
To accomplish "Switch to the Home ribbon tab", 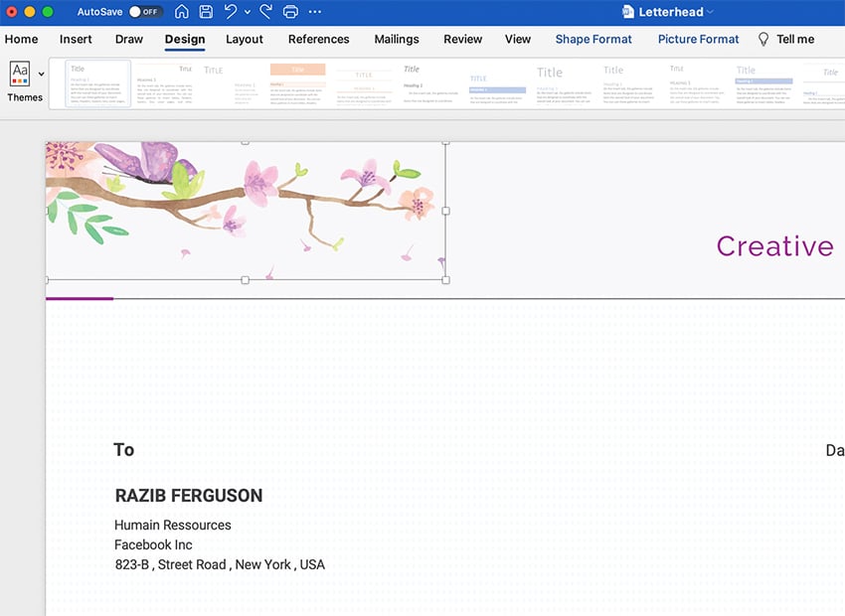I will (21, 39).
